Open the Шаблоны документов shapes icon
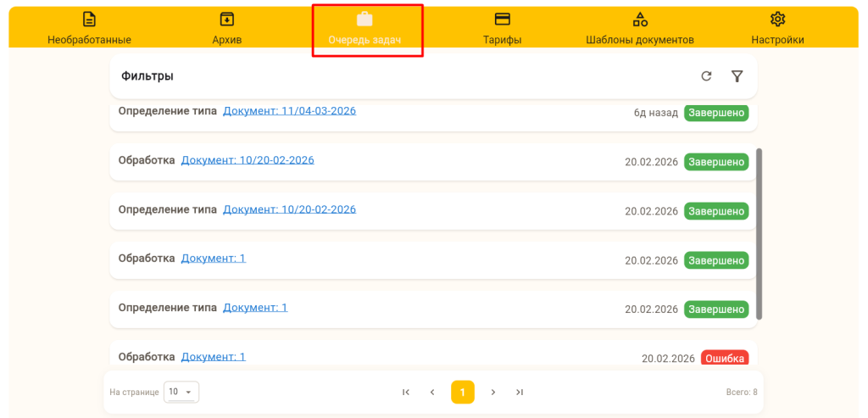The height and width of the screenshot is (418, 868). [640, 20]
